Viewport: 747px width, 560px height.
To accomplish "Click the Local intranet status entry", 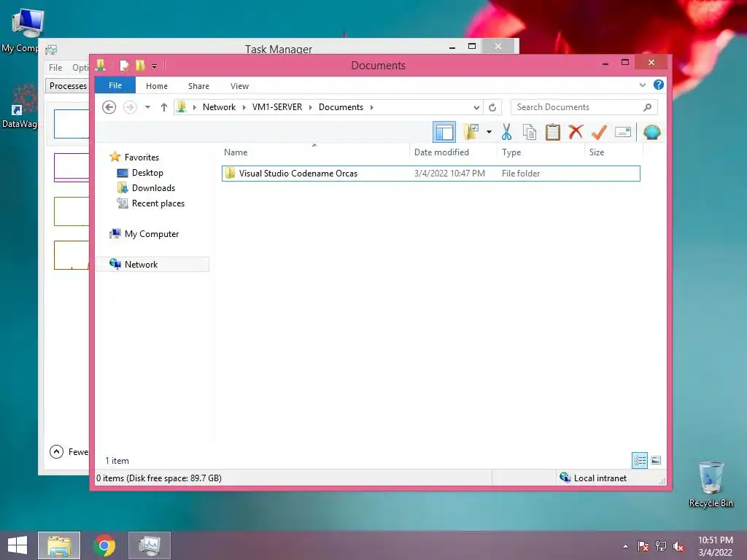I will point(593,478).
